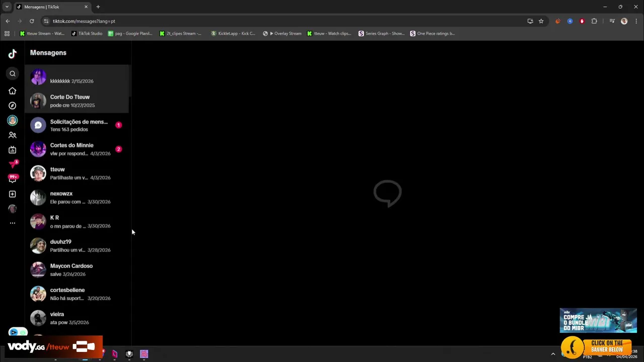Open the 2t_clipes Stream bookmark

(x=180, y=34)
